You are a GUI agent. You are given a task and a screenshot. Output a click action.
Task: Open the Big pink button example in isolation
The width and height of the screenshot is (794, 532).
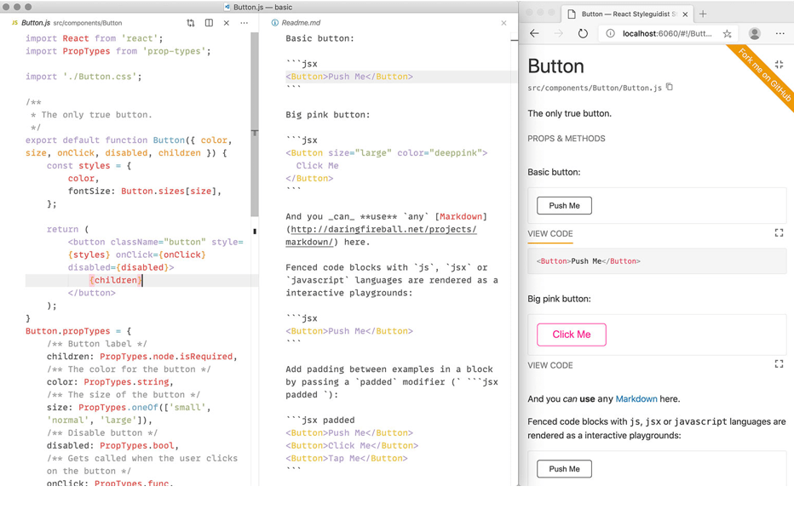pyautogui.click(x=779, y=364)
